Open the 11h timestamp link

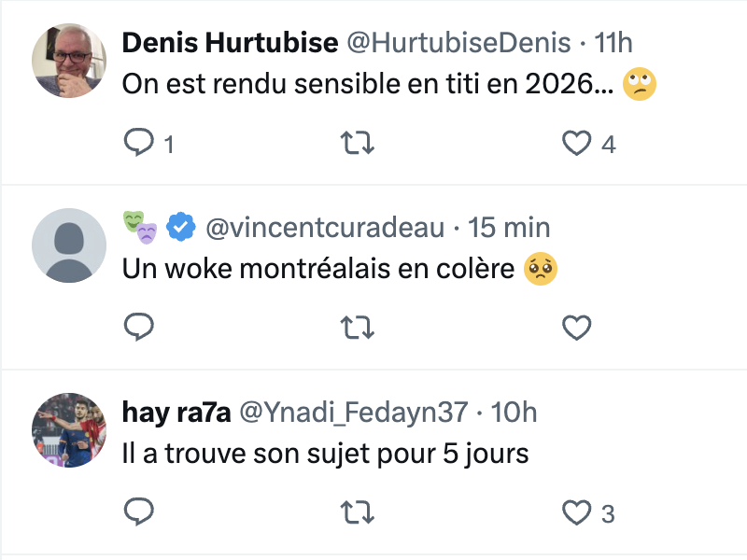point(613,42)
